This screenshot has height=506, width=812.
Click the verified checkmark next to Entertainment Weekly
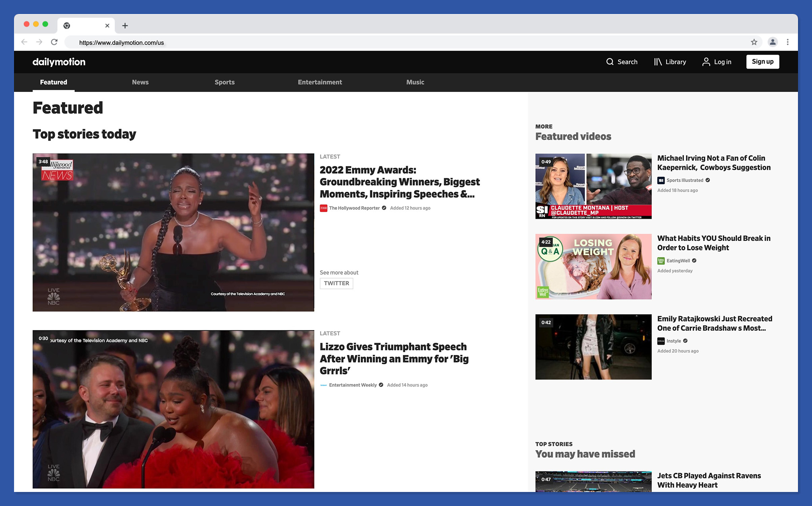point(381,385)
